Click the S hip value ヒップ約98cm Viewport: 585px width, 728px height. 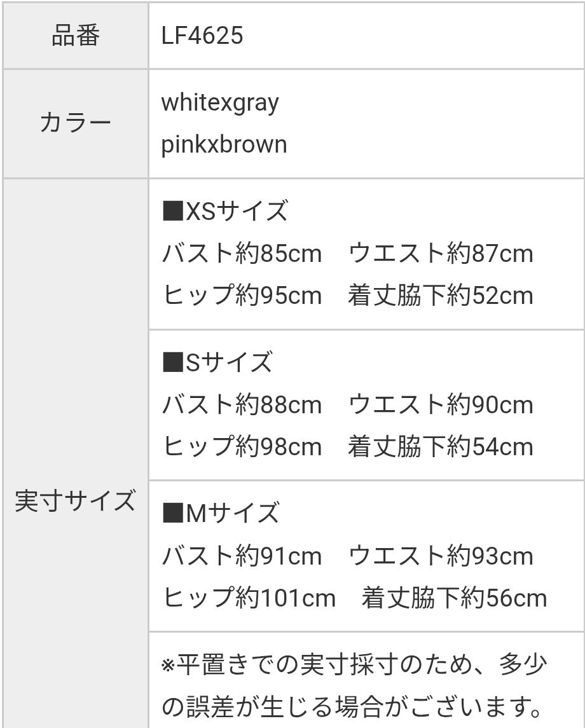(x=242, y=446)
